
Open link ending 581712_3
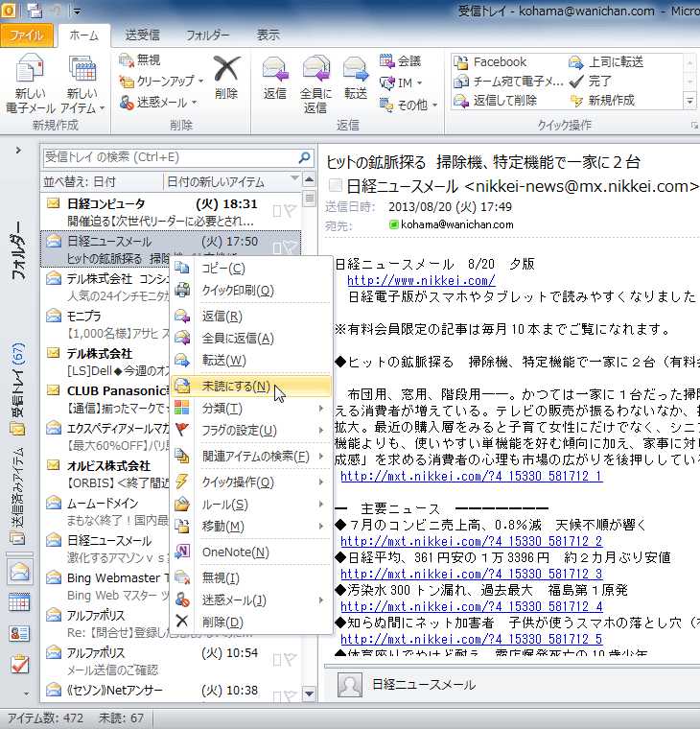click(x=472, y=574)
